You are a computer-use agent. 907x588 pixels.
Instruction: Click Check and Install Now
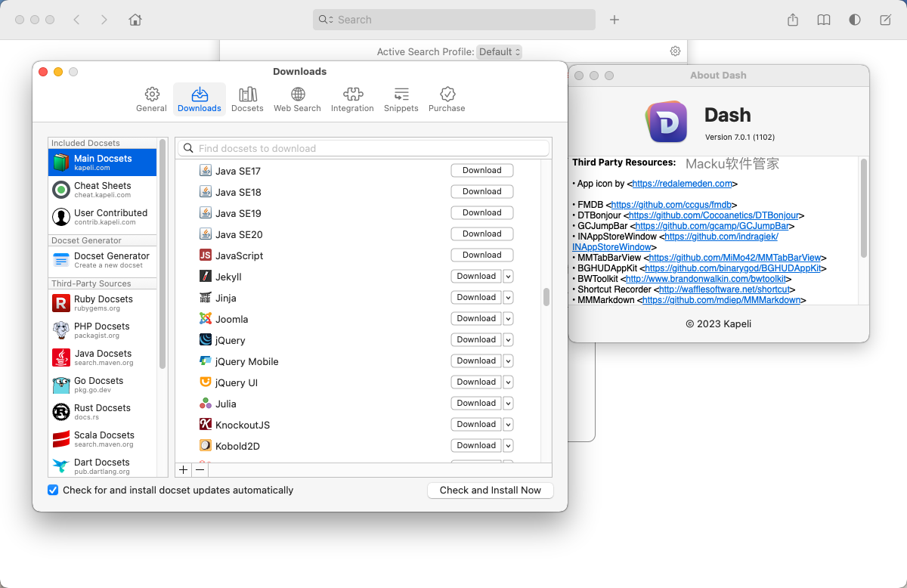point(491,490)
